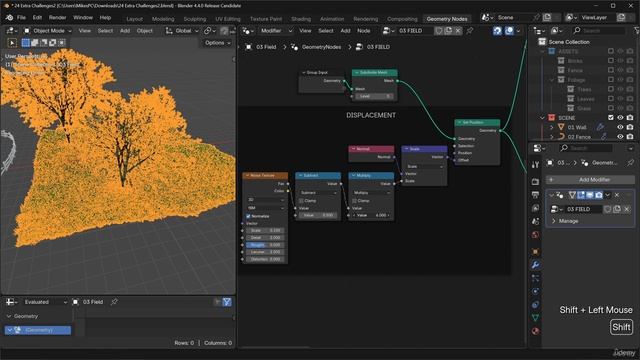Pin the 03 Field spreadsheet object
Image resolution: width=640 pixels, height=360 pixels.
(x=114, y=302)
